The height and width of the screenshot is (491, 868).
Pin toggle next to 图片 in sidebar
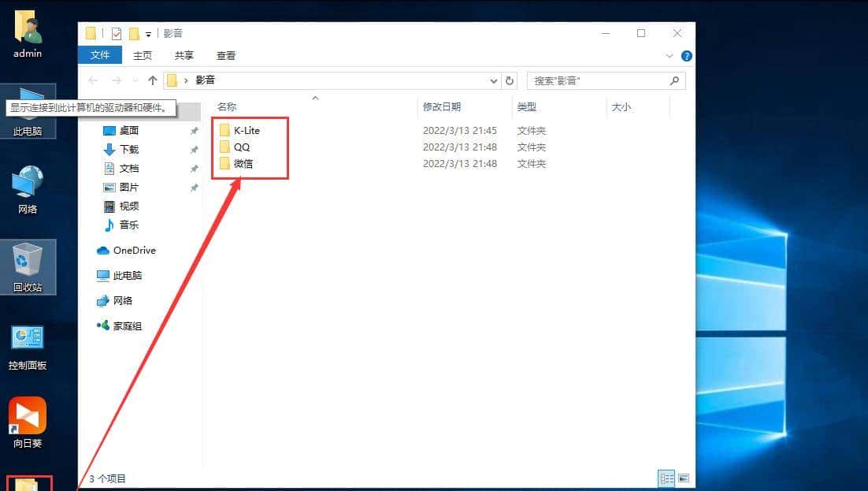pyautogui.click(x=193, y=188)
